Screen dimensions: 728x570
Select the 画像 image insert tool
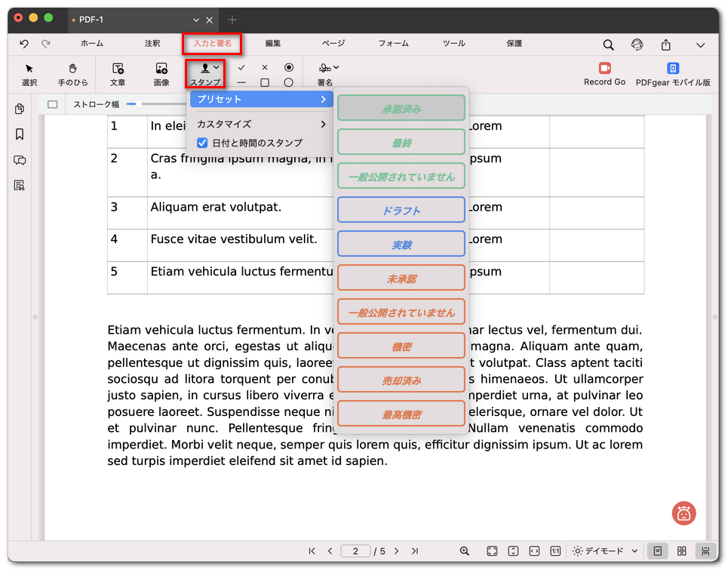point(161,73)
